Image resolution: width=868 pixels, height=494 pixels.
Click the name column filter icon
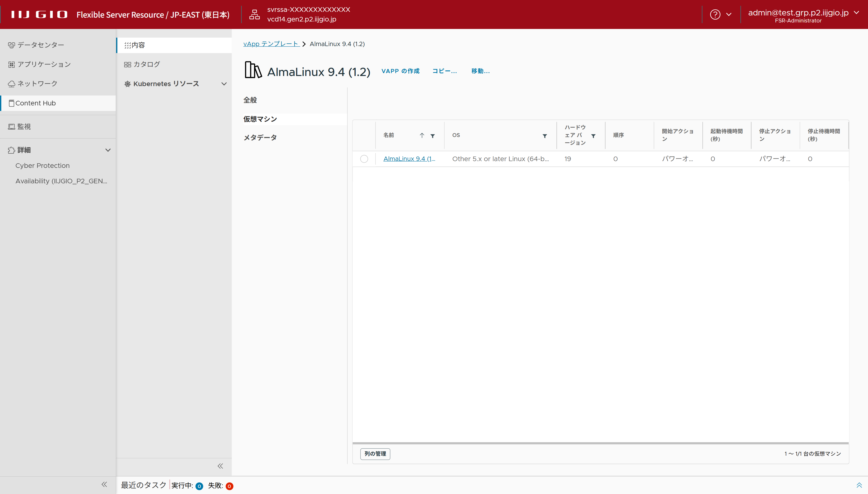pyautogui.click(x=433, y=136)
